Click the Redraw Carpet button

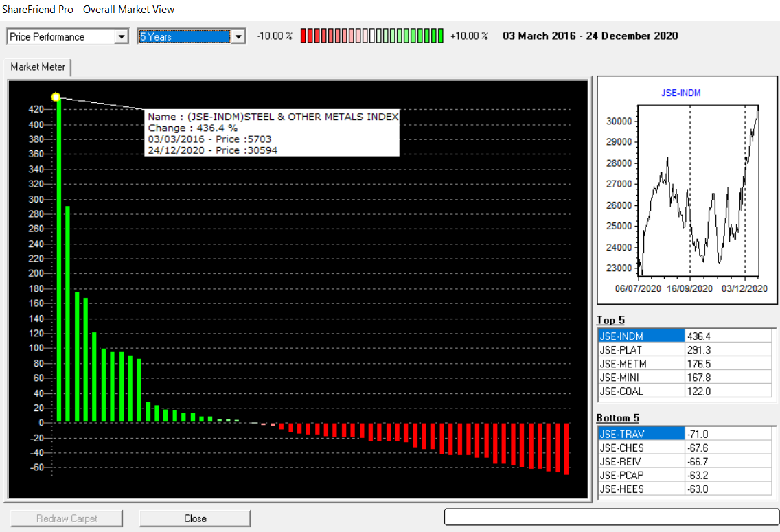(x=67, y=518)
